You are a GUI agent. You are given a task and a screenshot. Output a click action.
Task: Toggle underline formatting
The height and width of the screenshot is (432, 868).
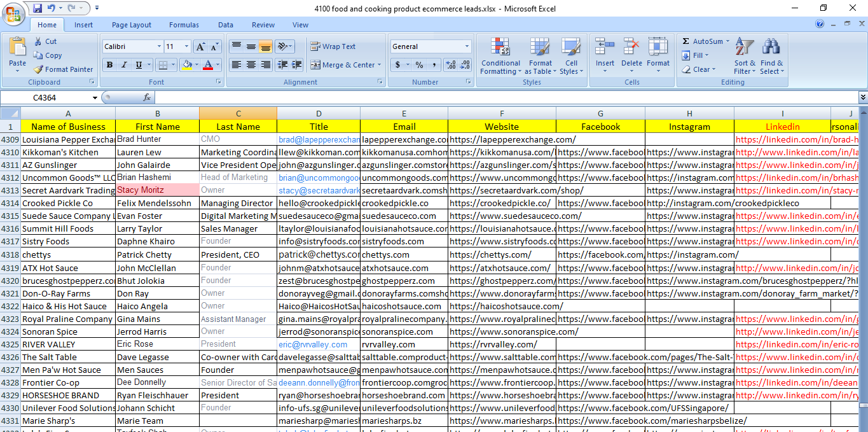click(140, 65)
